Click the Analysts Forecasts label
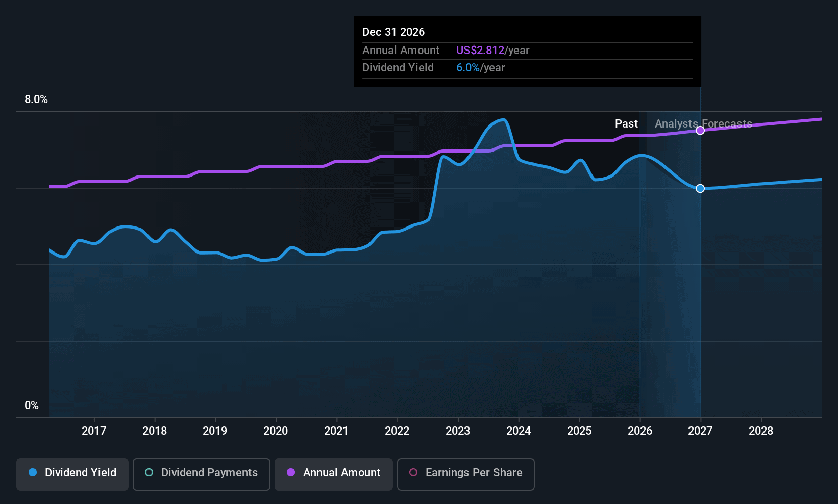 (703, 124)
